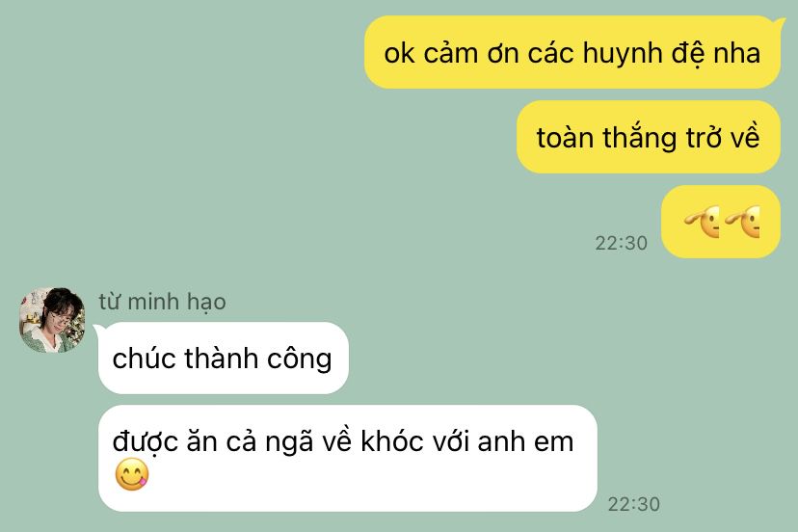Click the word 'khóc' in the last message
Screen dimensions: 798x532
coord(392,440)
